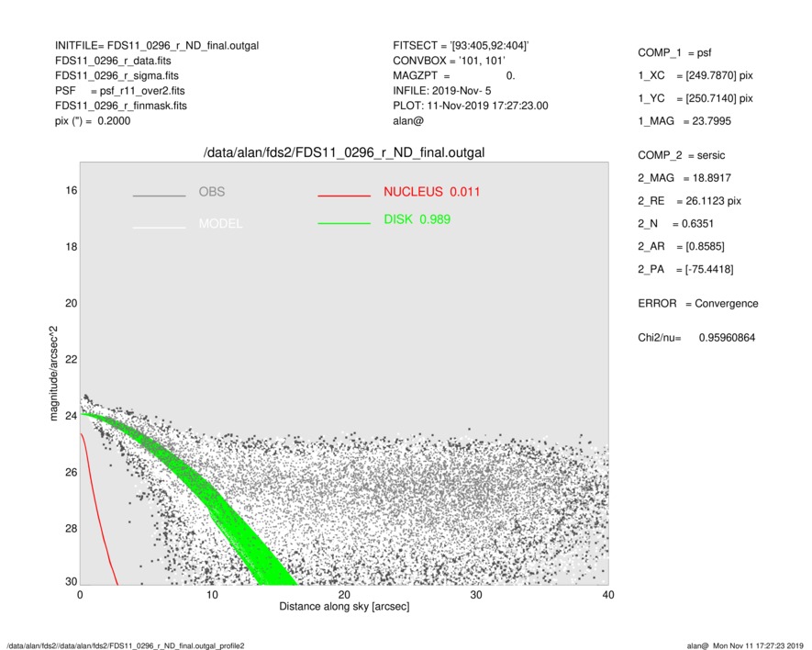Click the CONVBOX = '101, 101' entry
This screenshot has height=650, width=812.
[449, 61]
